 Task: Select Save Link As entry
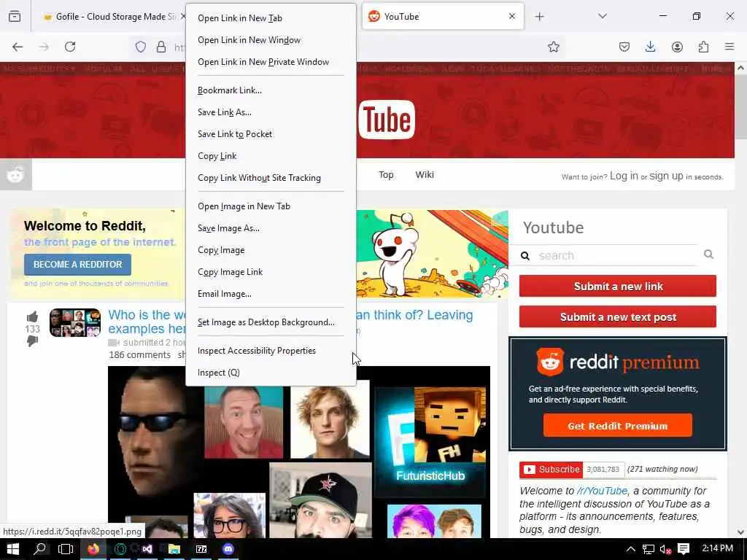[271, 112]
